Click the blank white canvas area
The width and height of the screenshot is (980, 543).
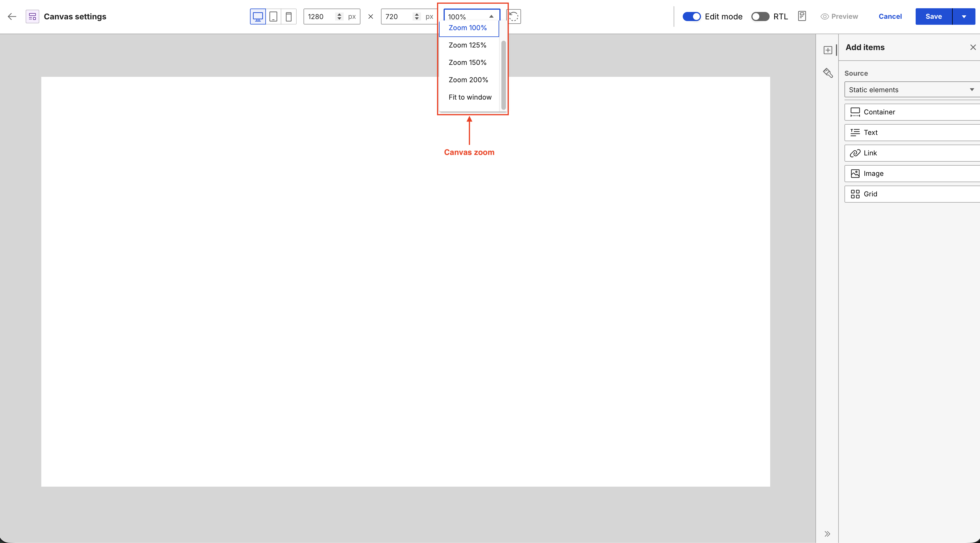click(405, 281)
